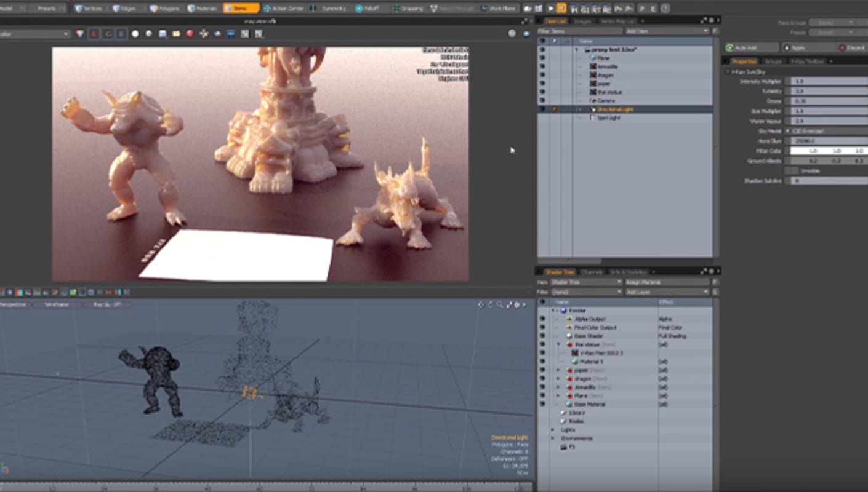The width and height of the screenshot is (868, 492).
Task: Toggle visibility of Base Shader layer
Action: (542, 336)
